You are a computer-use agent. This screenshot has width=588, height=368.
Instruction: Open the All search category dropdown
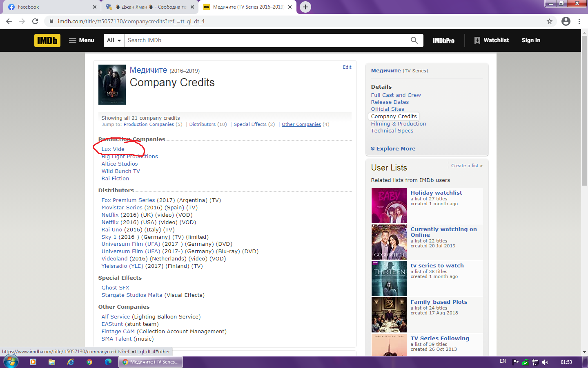coord(114,40)
